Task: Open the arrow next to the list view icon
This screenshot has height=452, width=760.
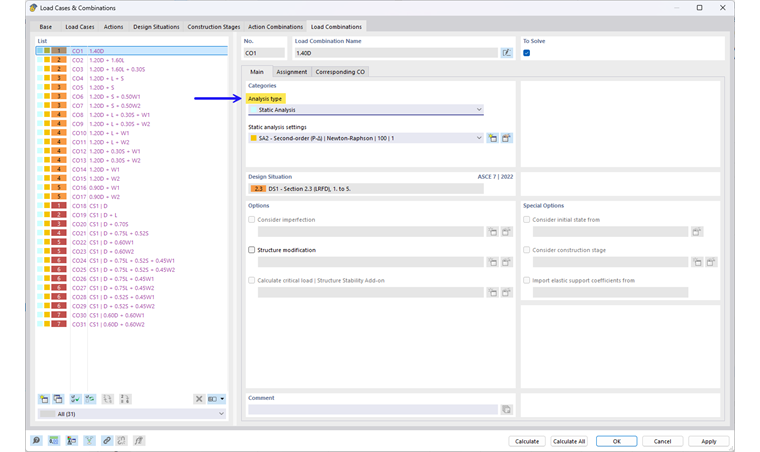Action: (x=222, y=399)
